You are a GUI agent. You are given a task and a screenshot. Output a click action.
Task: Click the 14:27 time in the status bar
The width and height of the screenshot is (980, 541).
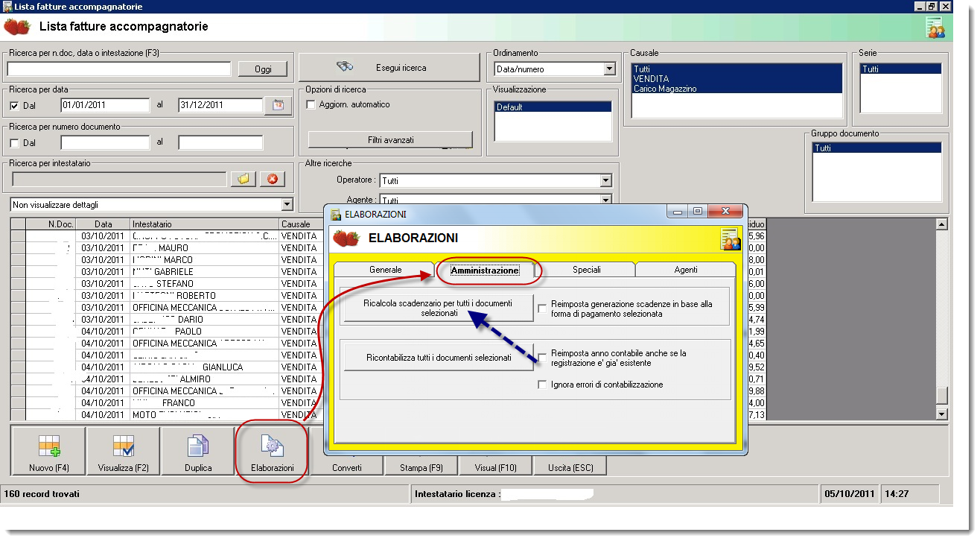coord(898,494)
